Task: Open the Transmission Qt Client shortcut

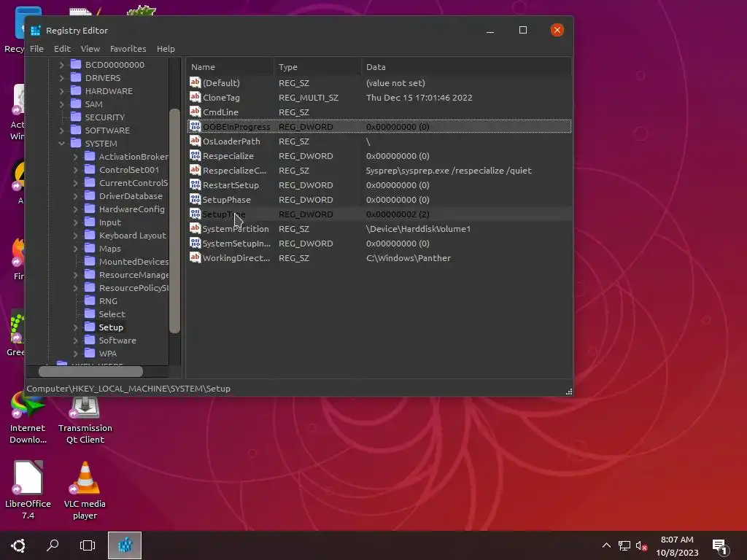Action: 85,419
